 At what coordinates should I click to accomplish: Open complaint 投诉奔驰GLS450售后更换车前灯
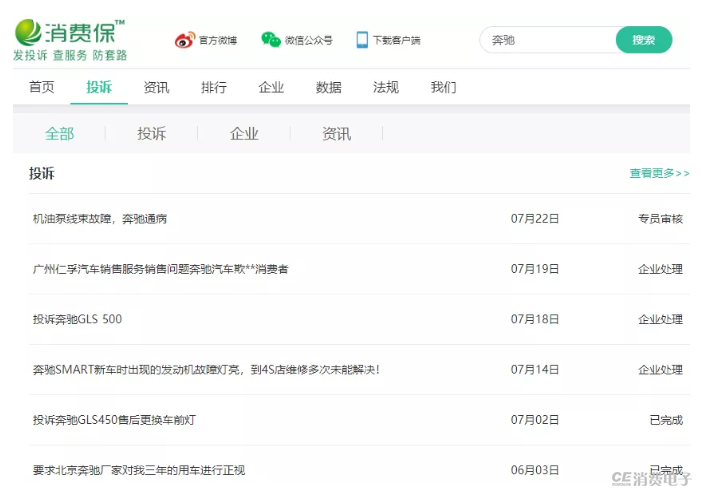click(114, 420)
